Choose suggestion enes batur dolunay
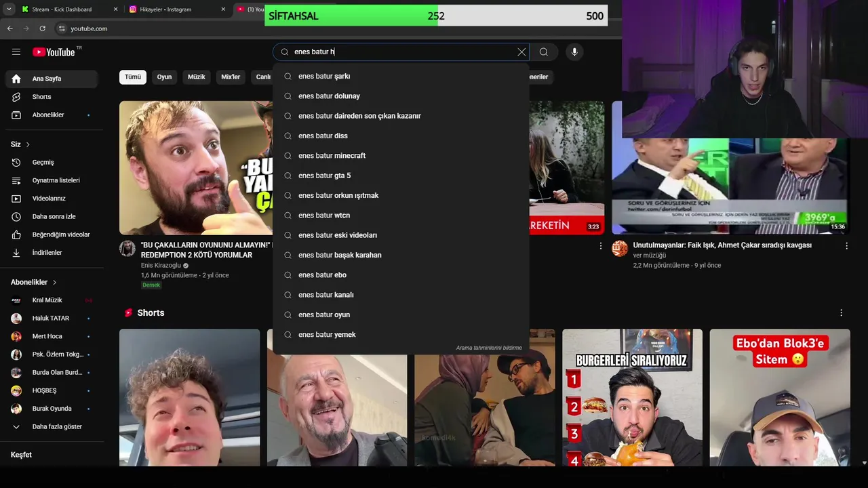868x488 pixels. pos(401,96)
